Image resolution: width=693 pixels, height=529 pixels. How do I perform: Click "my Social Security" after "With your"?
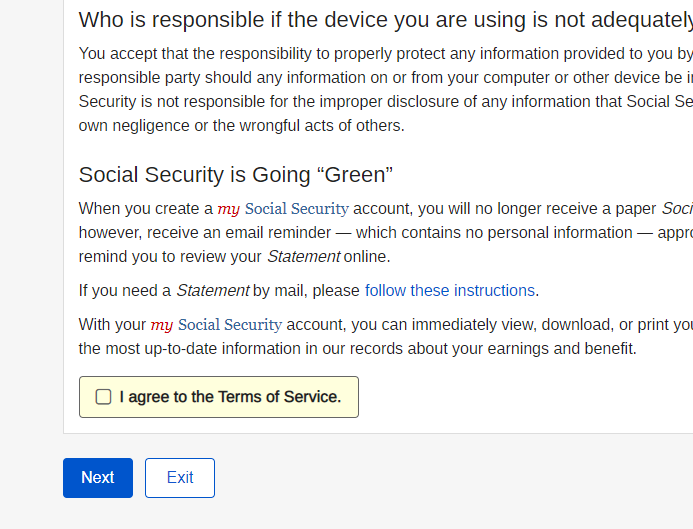coord(216,325)
